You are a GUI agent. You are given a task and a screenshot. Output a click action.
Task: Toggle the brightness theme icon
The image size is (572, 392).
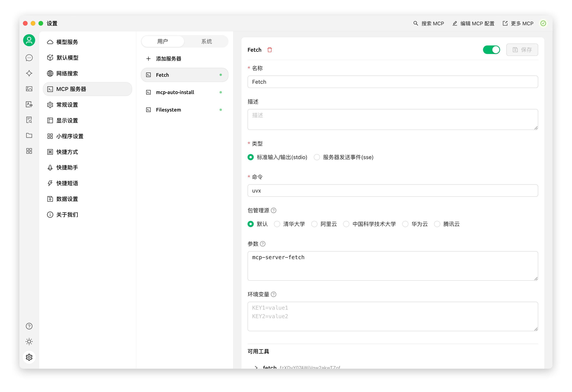click(x=29, y=341)
